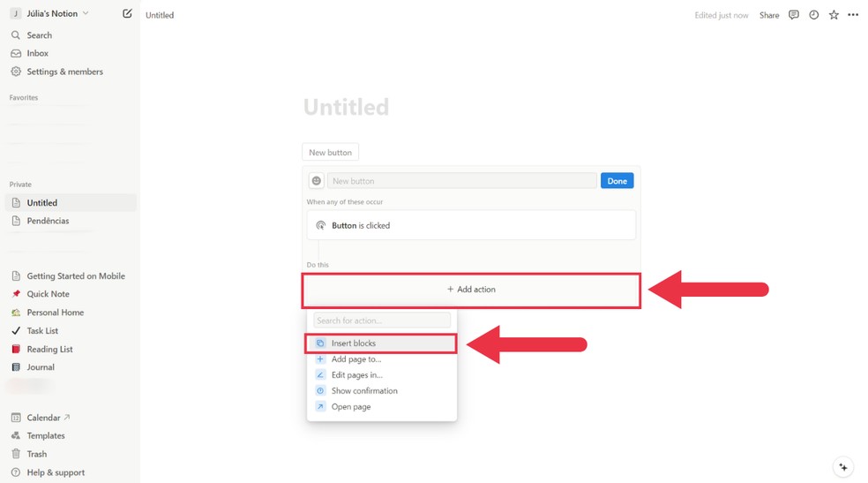Click Share in the top bar
The height and width of the screenshot is (483, 868).
click(x=769, y=15)
